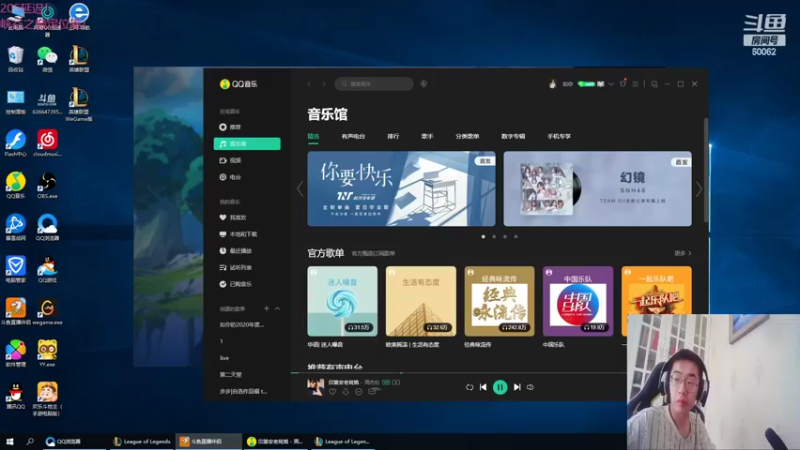Open the volume control
The image size is (800, 450).
[x=531, y=387]
